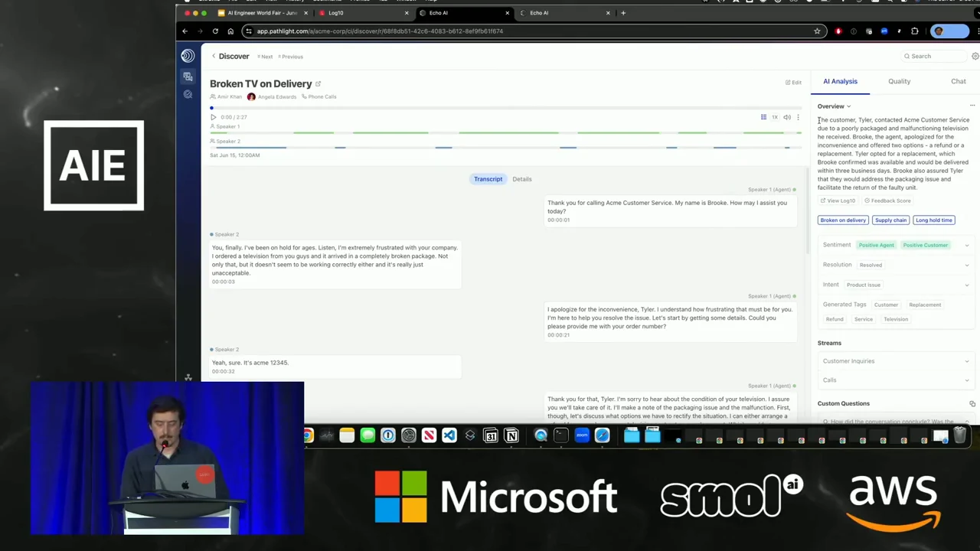Click the Search field
This screenshot has width=980, height=551.
tap(933, 56)
